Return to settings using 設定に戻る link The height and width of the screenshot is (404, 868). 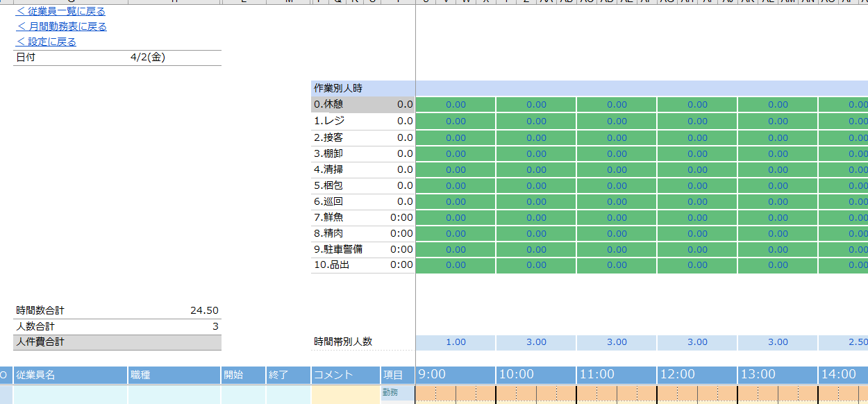point(46,41)
